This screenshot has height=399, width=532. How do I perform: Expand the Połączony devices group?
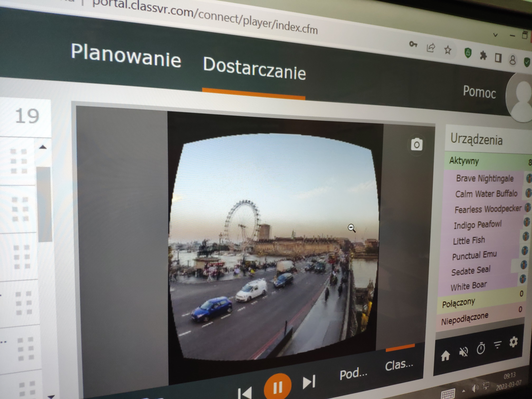coord(458,303)
